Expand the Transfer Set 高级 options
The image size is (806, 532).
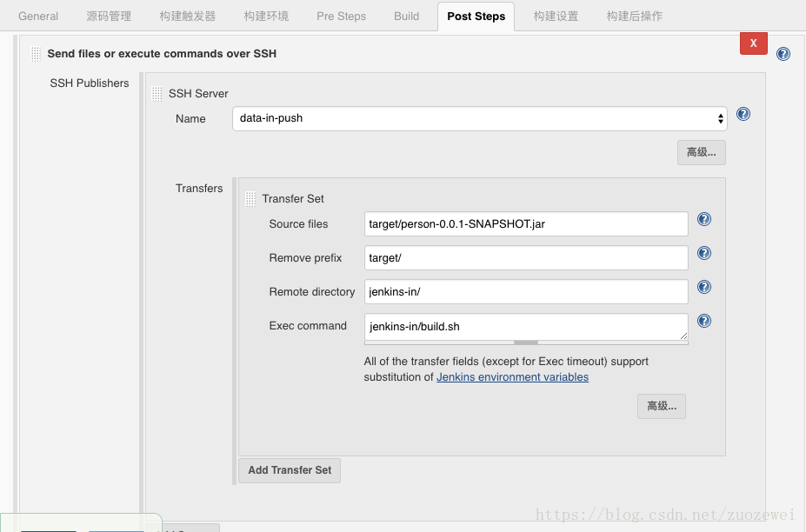[x=661, y=406]
